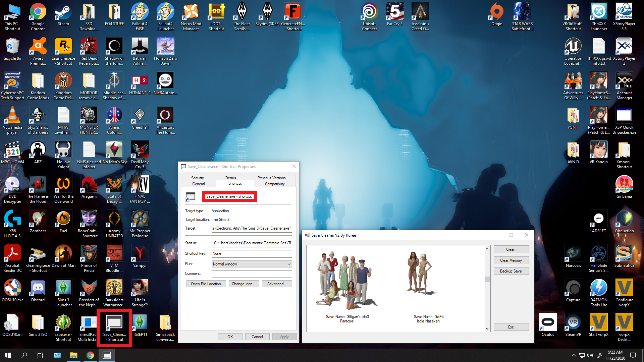This screenshot has height=362, width=644.
Task: Switch to the Compatibility tab
Action: [x=275, y=184]
